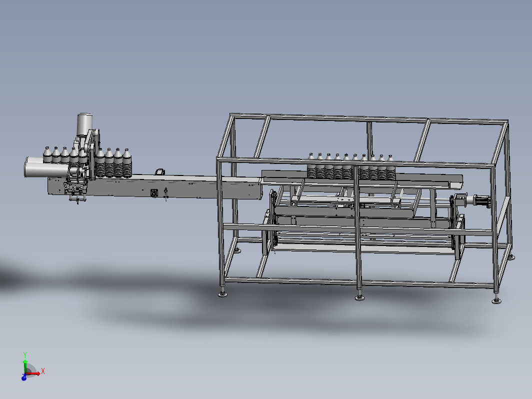The image size is (532, 399).
Task: Click the blue Z axis ball of the triad
Action: pos(24,377)
